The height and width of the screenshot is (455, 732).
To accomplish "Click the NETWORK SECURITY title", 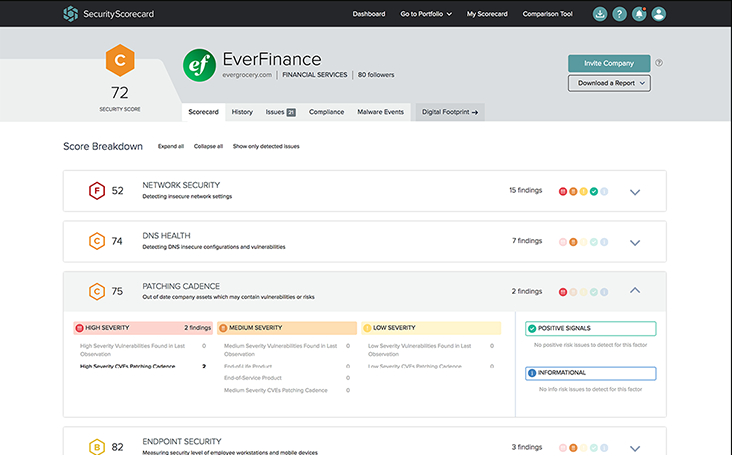I will 181,185.
